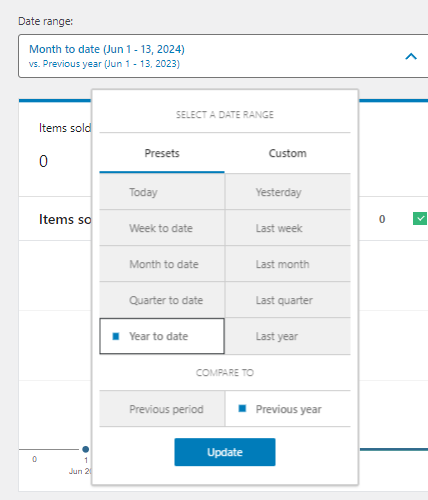Choose the Today preset
The image size is (428, 500).
(162, 192)
